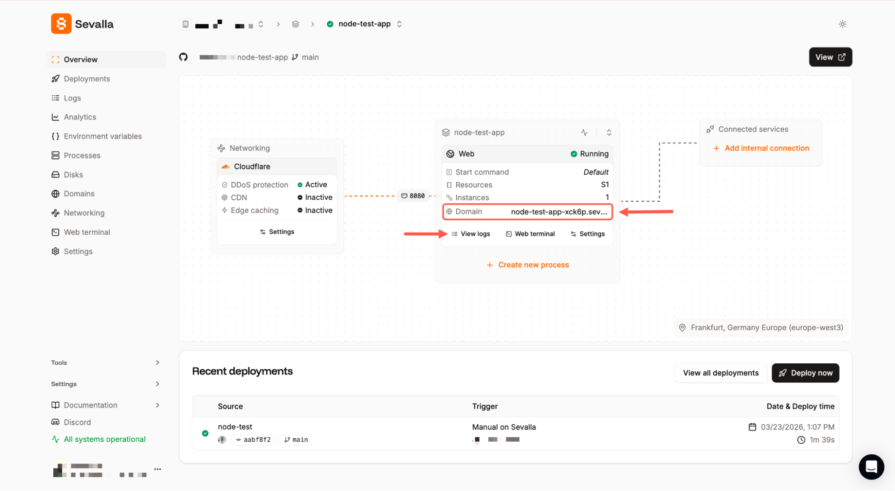Click the Deploy now button

[805, 373]
